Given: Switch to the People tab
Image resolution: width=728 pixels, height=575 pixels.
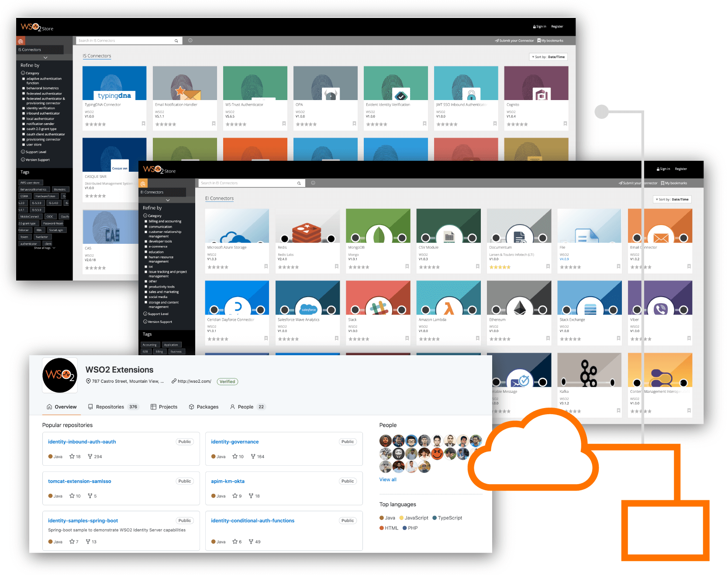Looking at the screenshot, I should [248, 407].
